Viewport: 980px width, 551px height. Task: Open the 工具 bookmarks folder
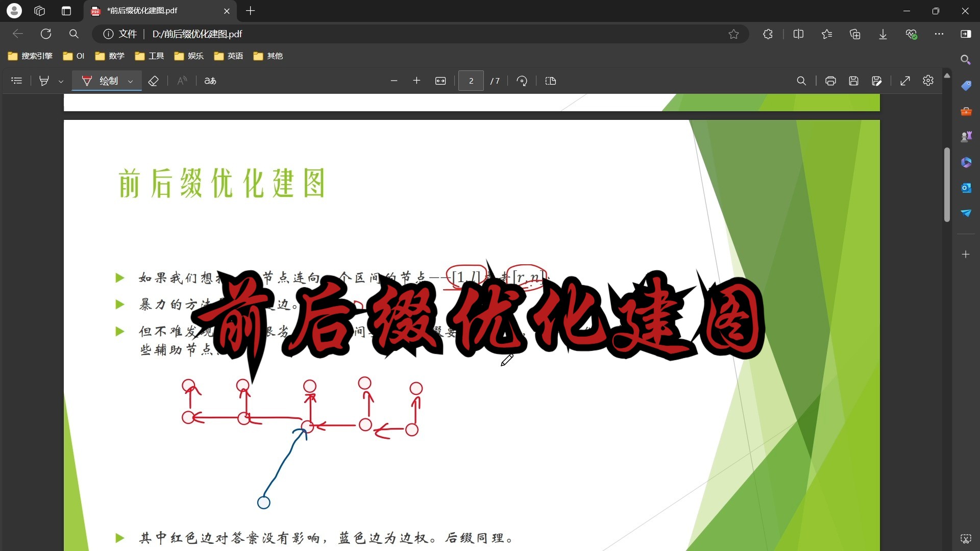pos(150,56)
